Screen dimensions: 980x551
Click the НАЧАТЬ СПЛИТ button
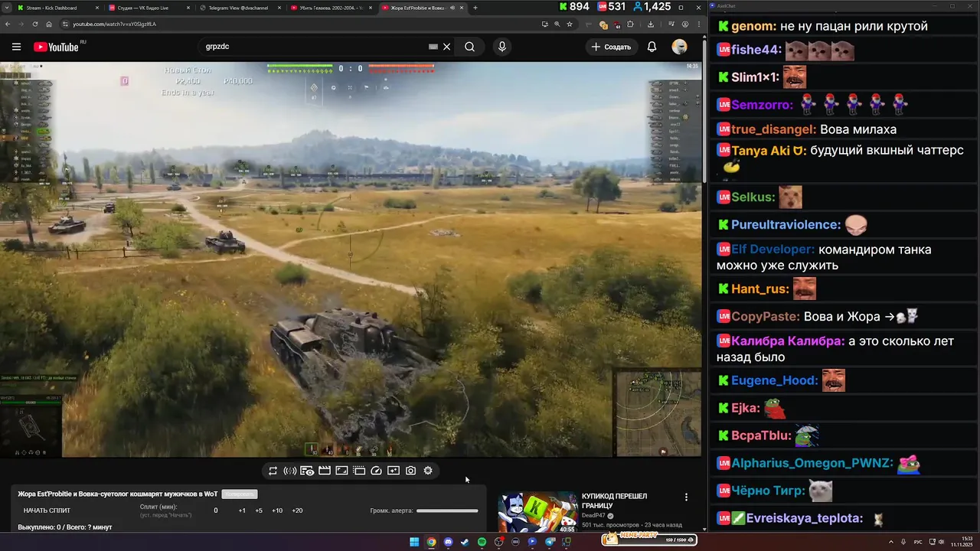(x=47, y=510)
